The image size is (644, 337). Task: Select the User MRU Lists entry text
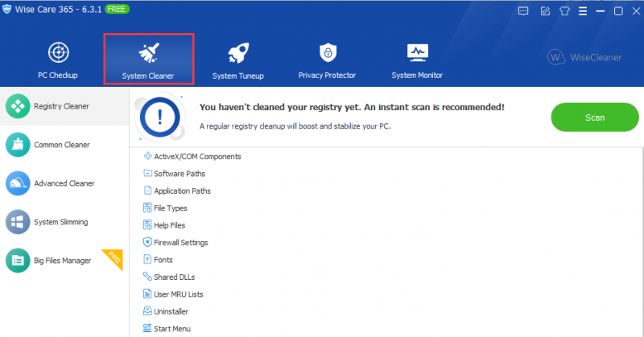tap(179, 294)
